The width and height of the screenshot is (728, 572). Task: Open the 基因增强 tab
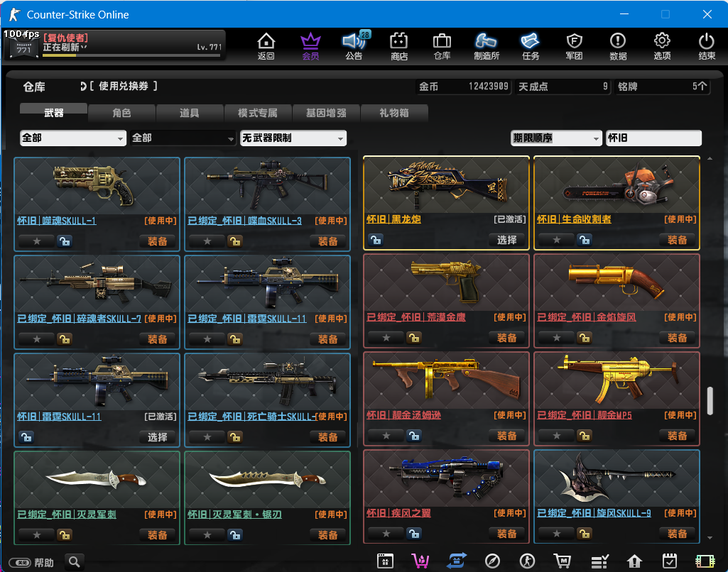click(x=326, y=112)
